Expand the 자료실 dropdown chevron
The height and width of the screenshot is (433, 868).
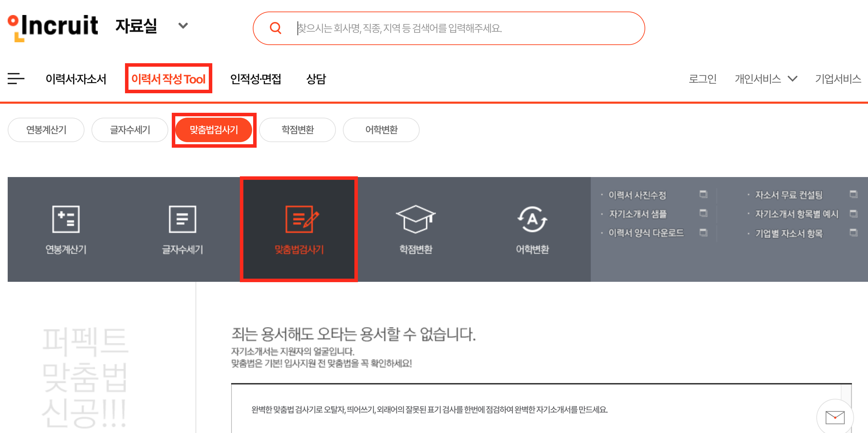tap(183, 26)
